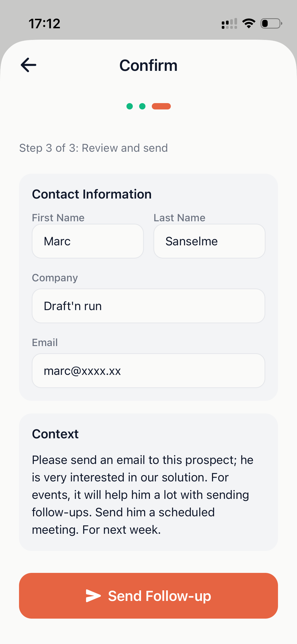The height and width of the screenshot is (644, 297).
Task: Click the Step 3 of 3 text
Action: coord(93,148)
